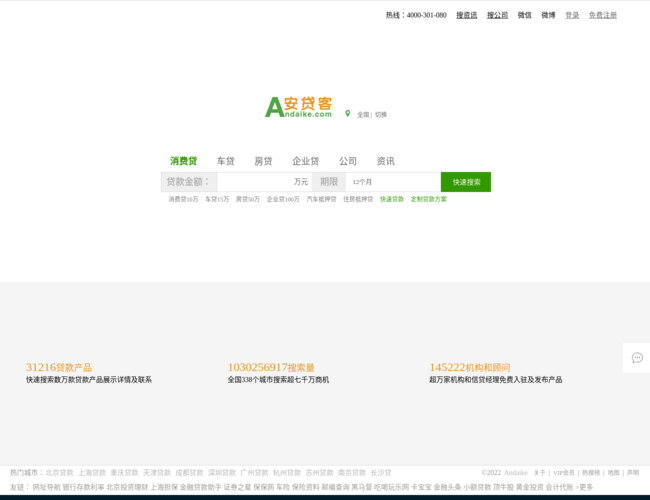Click the 关于 footer link
The height and width of the screenshot is (500, 650).
tap(539, 473)
